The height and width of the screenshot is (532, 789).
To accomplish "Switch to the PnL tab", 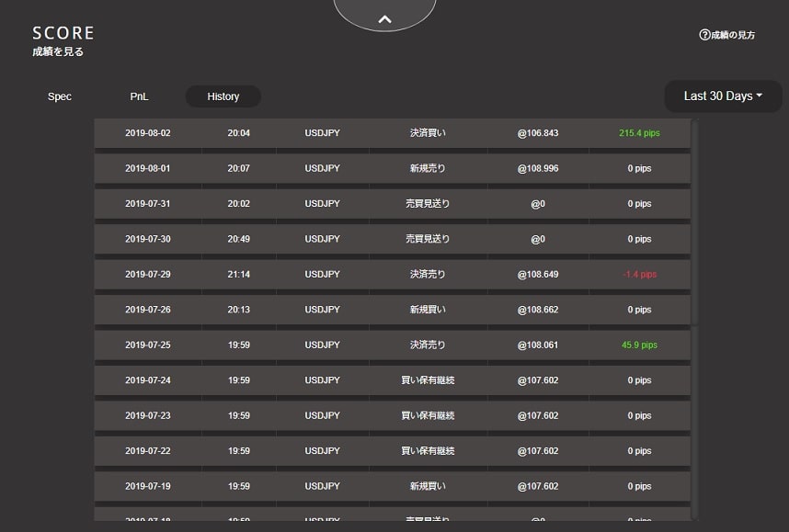I will [139, 96].
